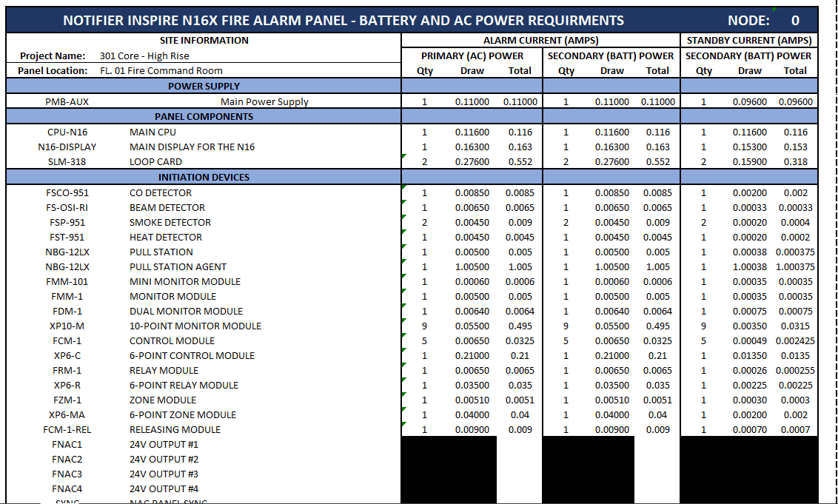Select the 'SITE INFORMATION' header cell
The image size is (838, 504).
click(x=204, y=41)
